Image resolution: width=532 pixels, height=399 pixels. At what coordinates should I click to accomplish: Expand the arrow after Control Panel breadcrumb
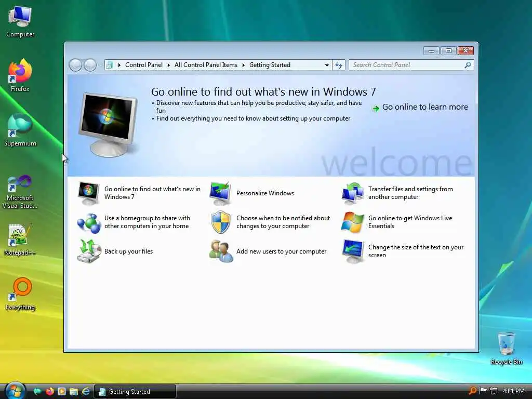(169, 65)
